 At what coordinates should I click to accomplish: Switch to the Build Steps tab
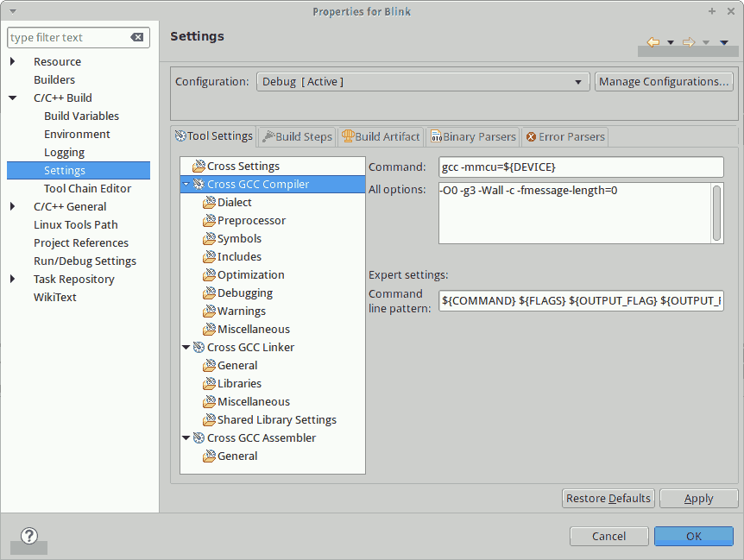pyautogui.click(x=297, y=137)
